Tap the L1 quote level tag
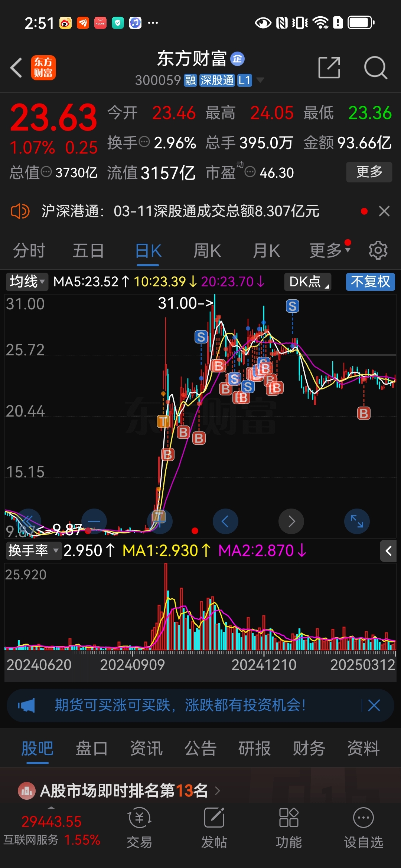This screenshot has width=401, height=868. [x=244, y=80]
